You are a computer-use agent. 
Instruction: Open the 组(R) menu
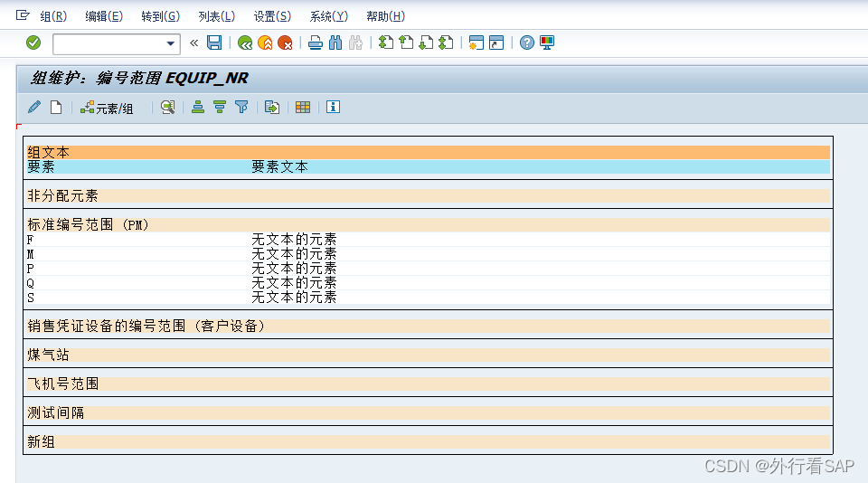[53, 16]
